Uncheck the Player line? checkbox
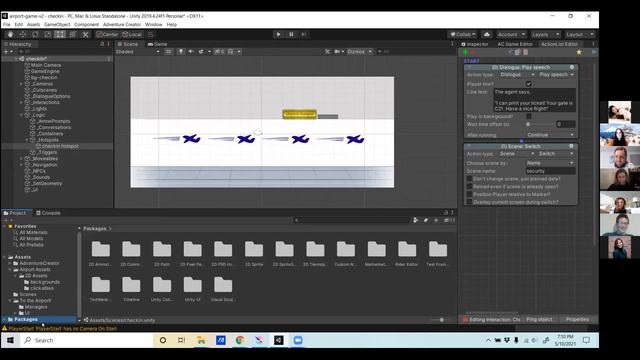 529,84
